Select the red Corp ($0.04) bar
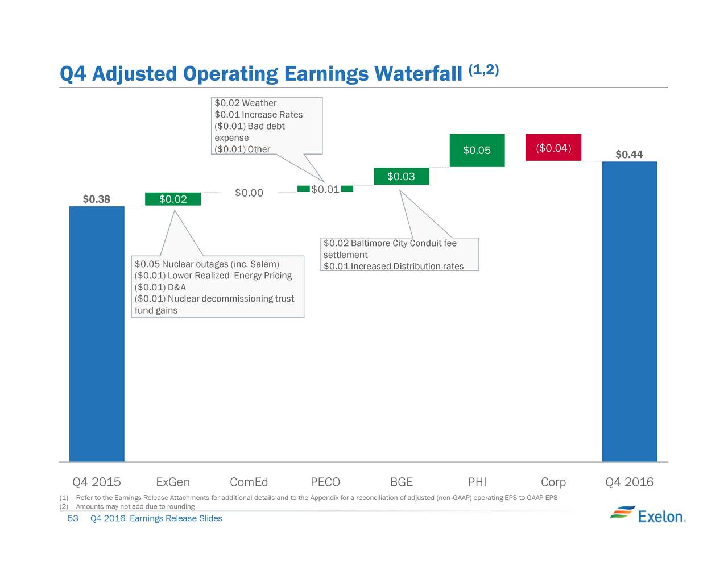The image size is (728, 562). 553,148
